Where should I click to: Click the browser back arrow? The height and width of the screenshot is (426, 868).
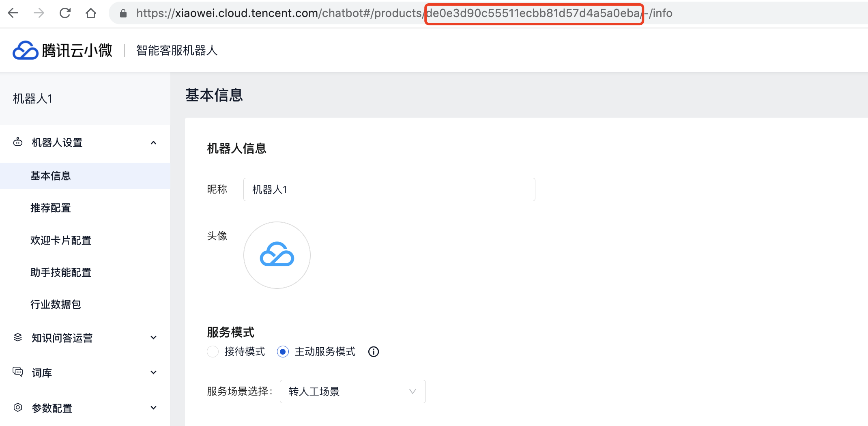coord(13,13)
